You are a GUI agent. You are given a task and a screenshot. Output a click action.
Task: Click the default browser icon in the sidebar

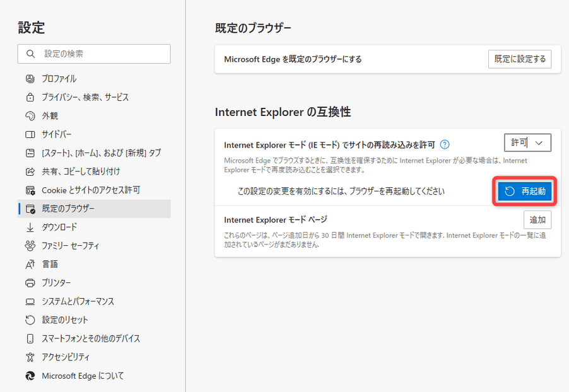(x=30, y=209)
